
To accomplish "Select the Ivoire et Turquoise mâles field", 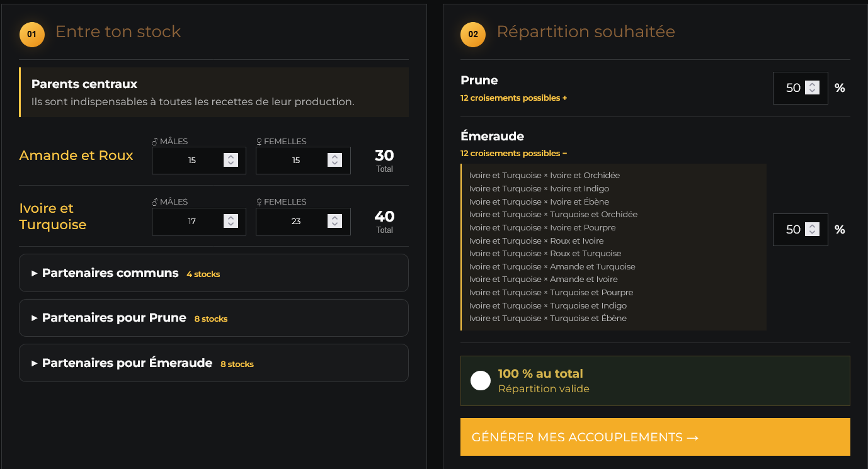I will (199, 222).
